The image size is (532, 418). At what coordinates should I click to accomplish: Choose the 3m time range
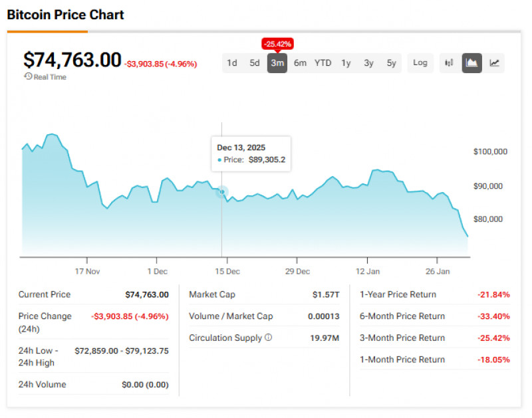277,63
